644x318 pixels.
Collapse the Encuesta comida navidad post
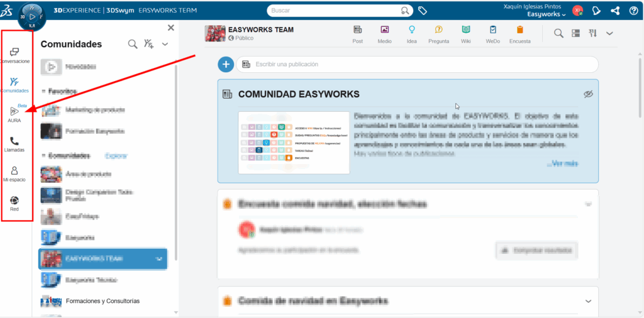[x=589, y=204]
